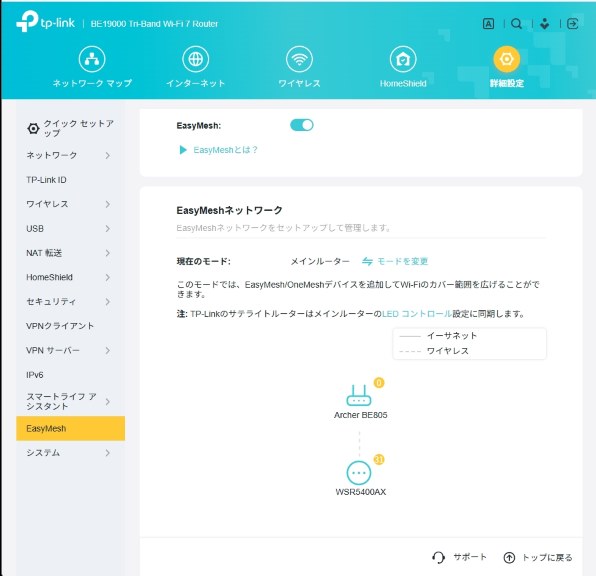Click the クイック セットアップ gear icon

point(33,129)
